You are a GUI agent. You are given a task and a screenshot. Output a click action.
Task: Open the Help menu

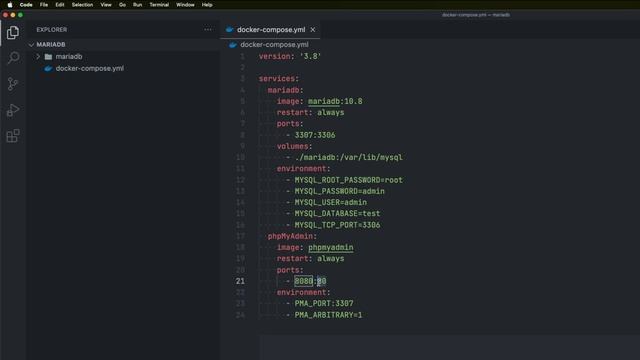click(x=207, y=5)
